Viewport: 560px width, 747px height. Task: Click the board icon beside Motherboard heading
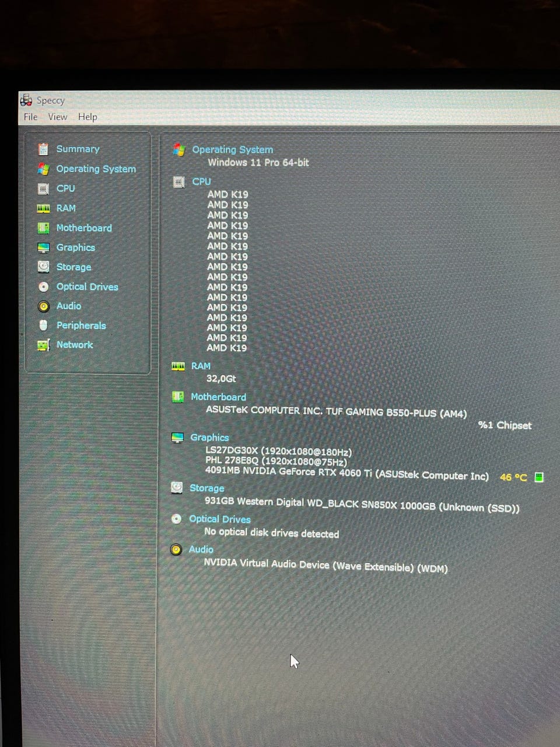pos(178,397)
